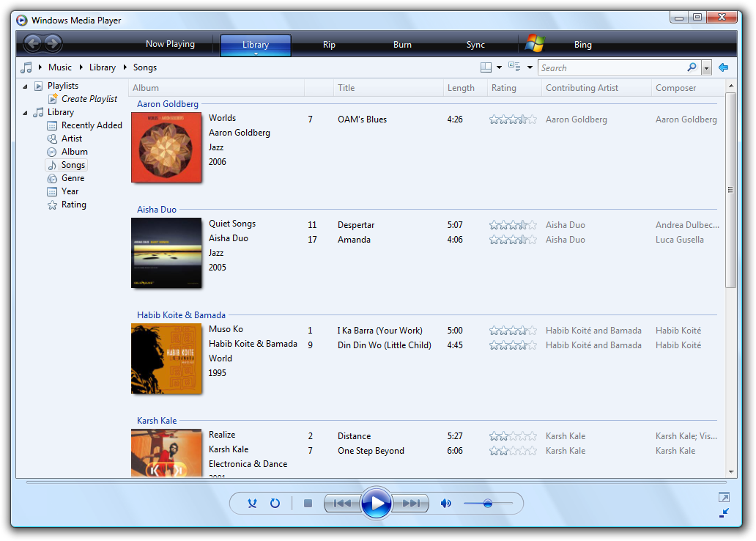Click the Windows logo online stores icon

point(535,43)
